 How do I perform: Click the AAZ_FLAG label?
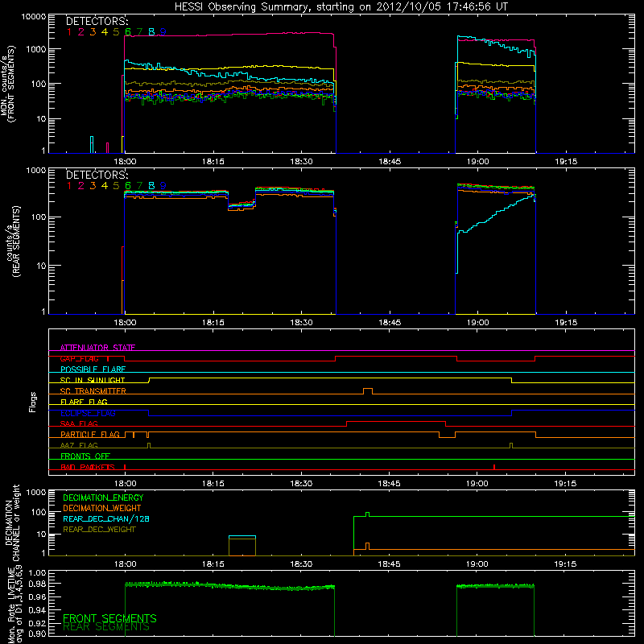(79, 445)
